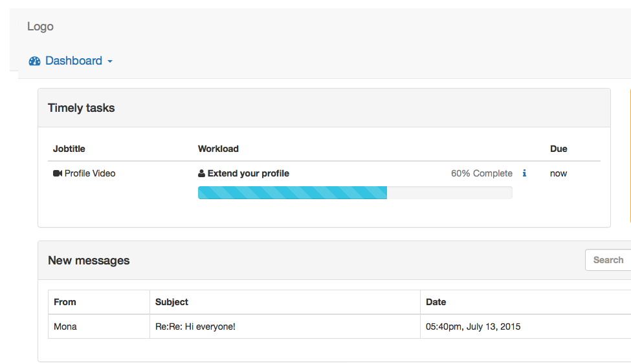Open the Extend your profile task
631x364 pixels.
[x=249, y=173]
